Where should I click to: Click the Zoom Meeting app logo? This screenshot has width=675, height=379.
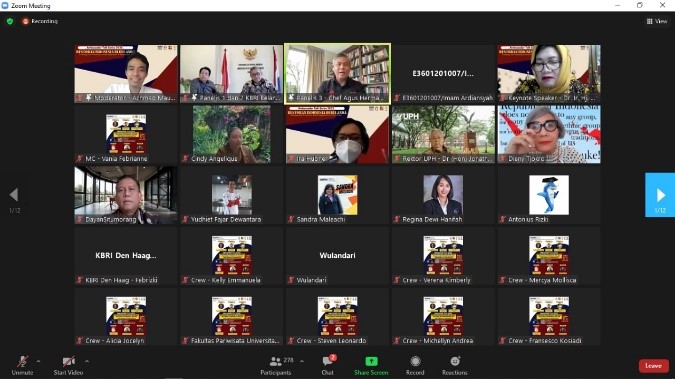[5, 6]
